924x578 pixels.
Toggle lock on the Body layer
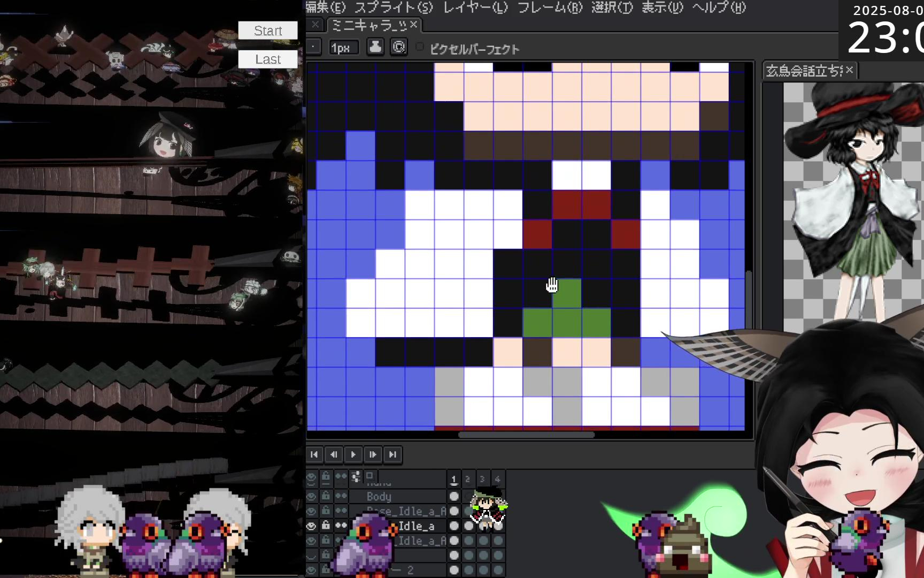click(326, 496)
